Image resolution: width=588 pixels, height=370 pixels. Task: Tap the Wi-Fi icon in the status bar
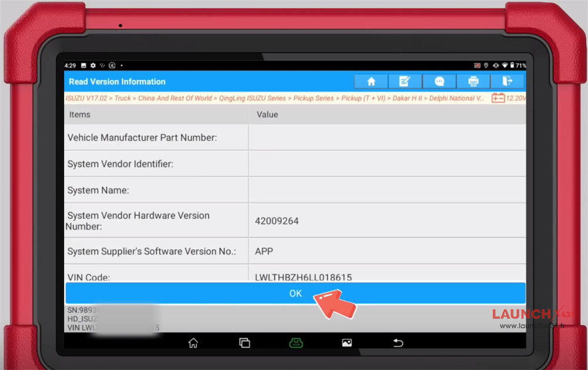(505, 65)
